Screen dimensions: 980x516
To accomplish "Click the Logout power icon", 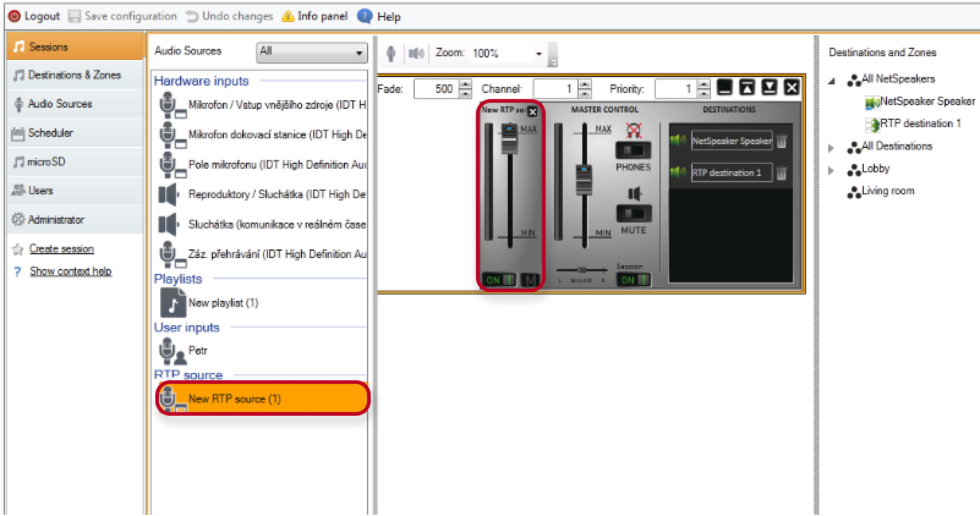I will click(14, 17).
